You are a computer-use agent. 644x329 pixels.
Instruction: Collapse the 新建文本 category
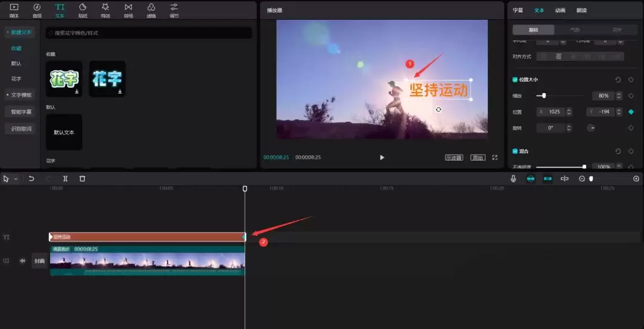[20, 32]
